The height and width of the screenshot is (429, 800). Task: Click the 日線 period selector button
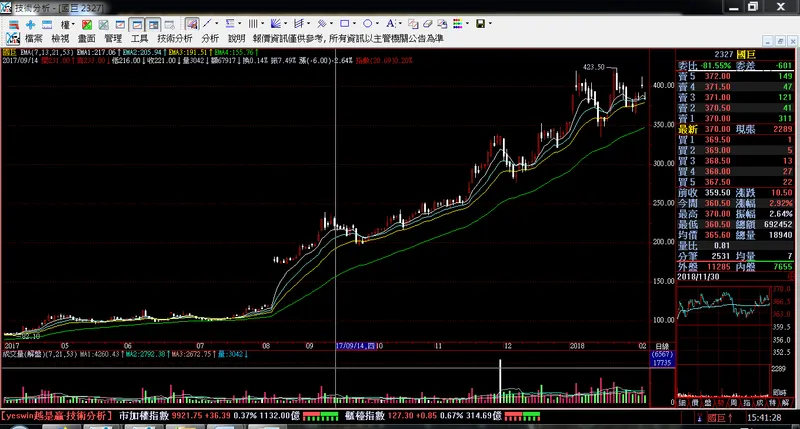point(662,346)
